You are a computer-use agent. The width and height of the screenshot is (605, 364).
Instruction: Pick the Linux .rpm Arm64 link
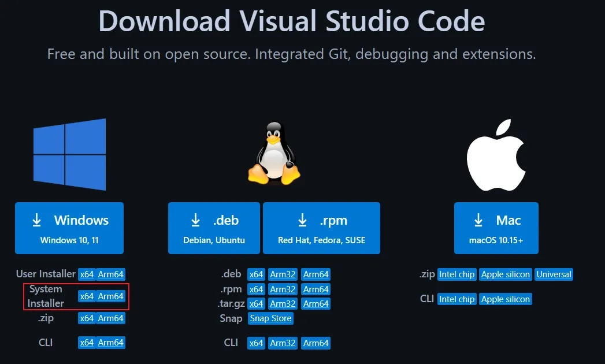coord(316,289)
